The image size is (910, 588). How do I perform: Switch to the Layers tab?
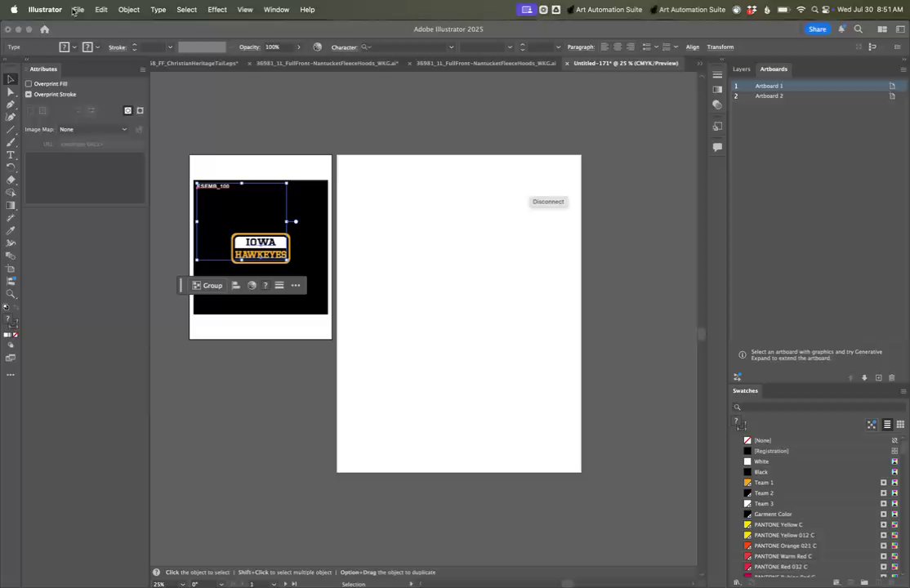pos(741,69)
